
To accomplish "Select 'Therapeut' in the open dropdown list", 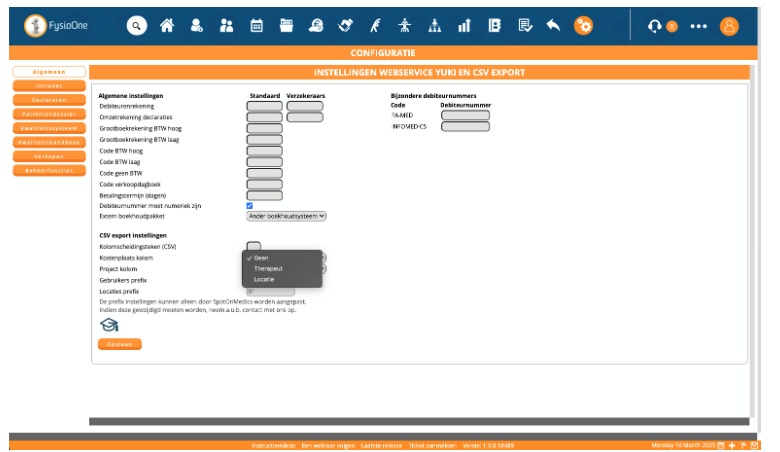I will (x=268, y=268).
